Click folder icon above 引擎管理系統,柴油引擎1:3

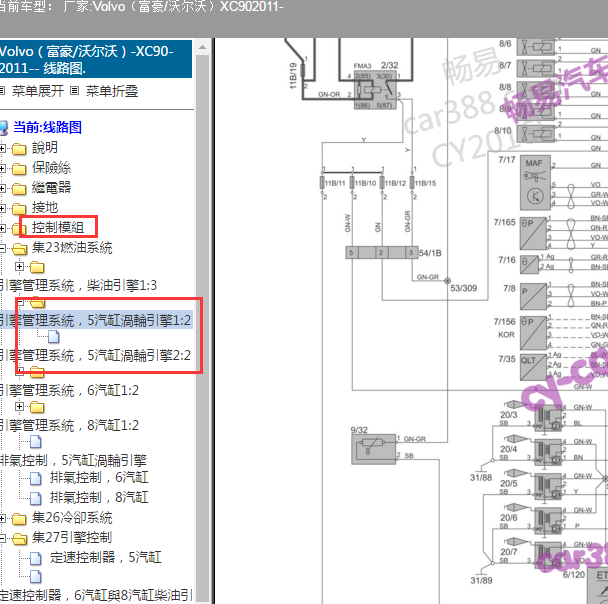pyautogui.click(x=37, y=267)
